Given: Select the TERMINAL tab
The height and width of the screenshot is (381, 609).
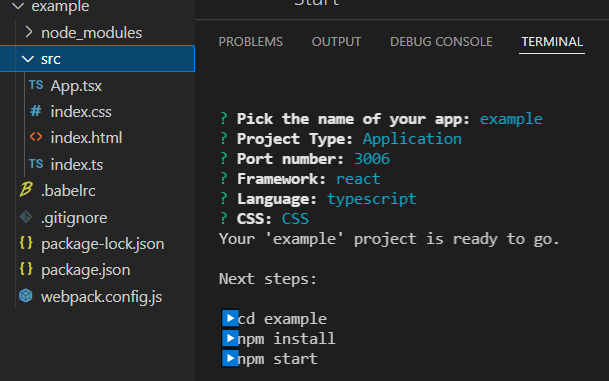Looking at the screenshot, I should coord(552,42).
